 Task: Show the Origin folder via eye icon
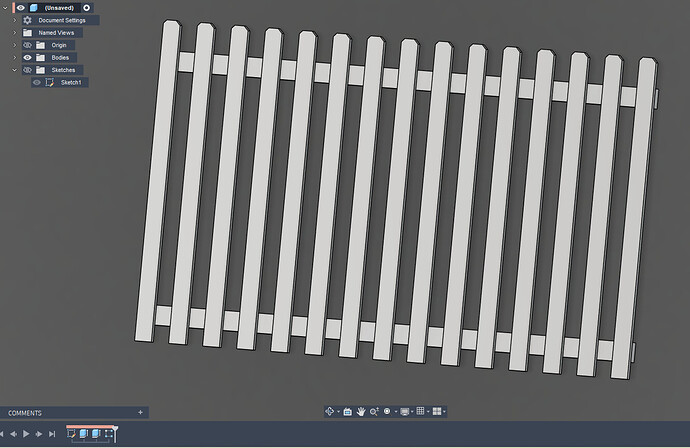click(x=27, y=45)
